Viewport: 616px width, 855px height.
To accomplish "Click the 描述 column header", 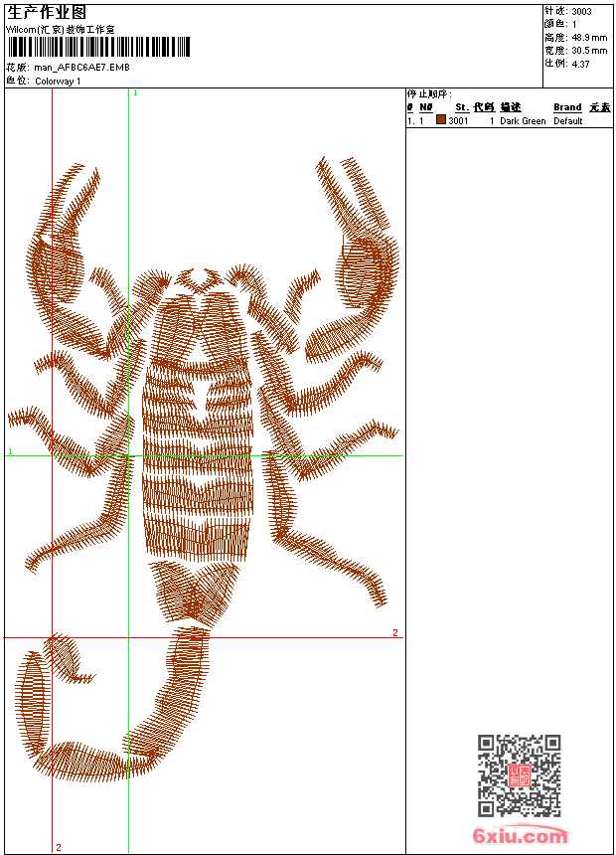I will point(510,107).
